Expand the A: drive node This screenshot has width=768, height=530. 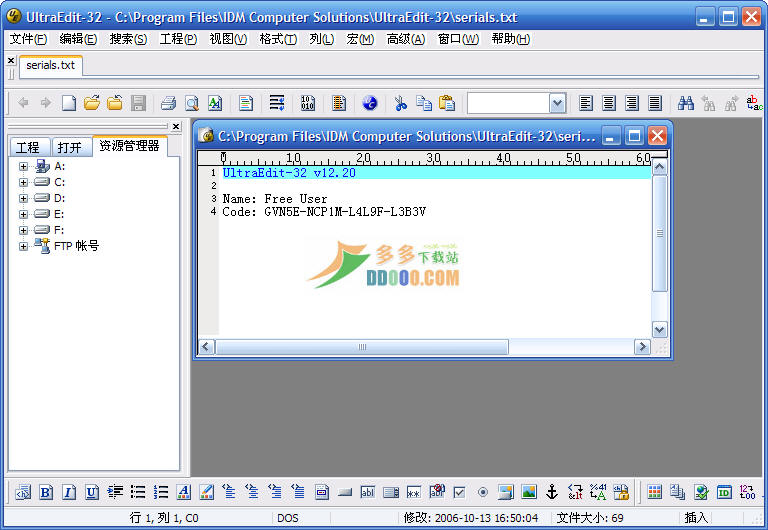coord(23,167)
